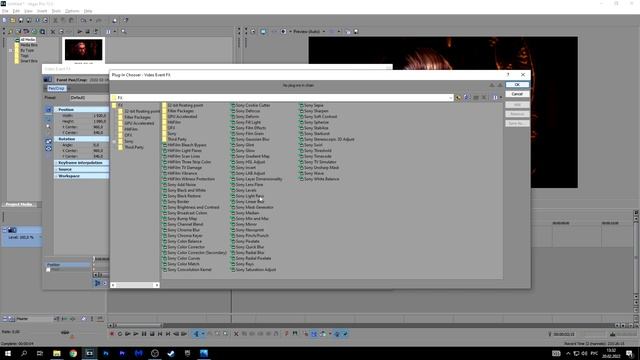Open GPU Accelerated folder in plug-in list
Viewport: 640px width, 360px height.
pos(180,117)
